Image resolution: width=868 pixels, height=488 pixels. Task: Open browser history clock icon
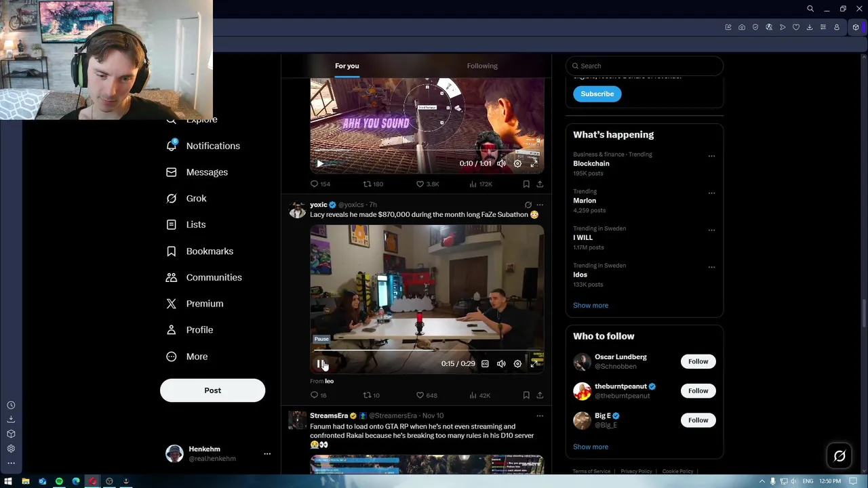coord(11,405)
